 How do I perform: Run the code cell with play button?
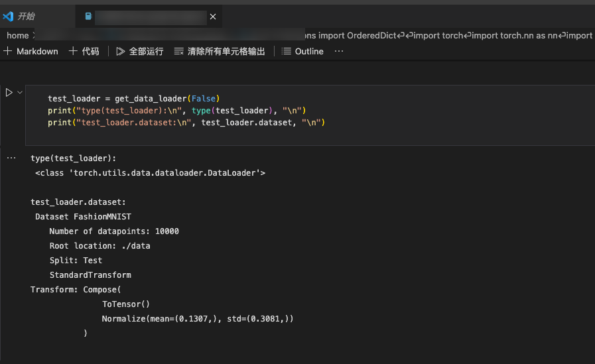pyautogui.click(x=9, y=93)
